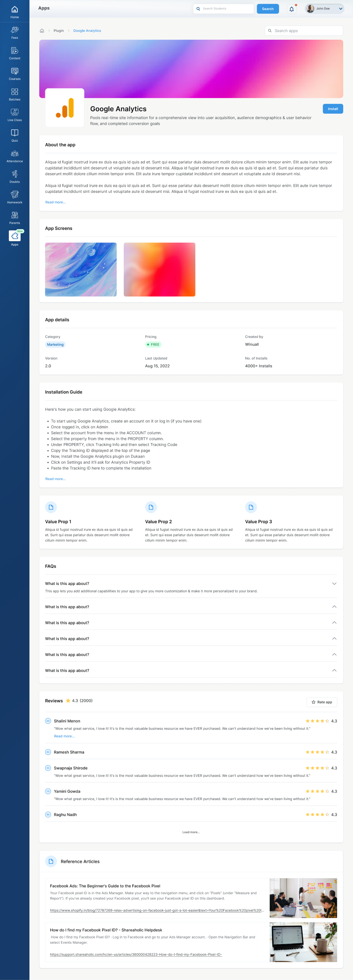Click Raghu Nadh's star rating
The height and width of the screenshot is (980, 353).
[x=317, y=814]
